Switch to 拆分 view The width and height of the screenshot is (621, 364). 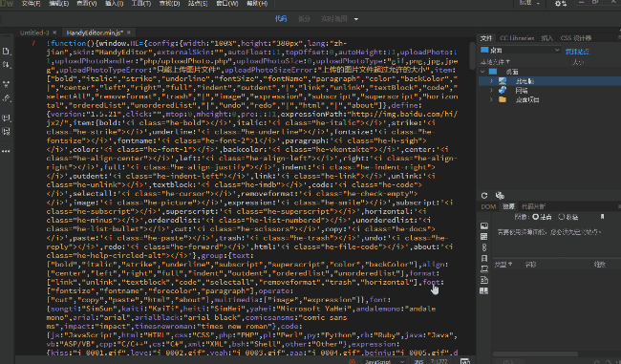tap(304, 19)
